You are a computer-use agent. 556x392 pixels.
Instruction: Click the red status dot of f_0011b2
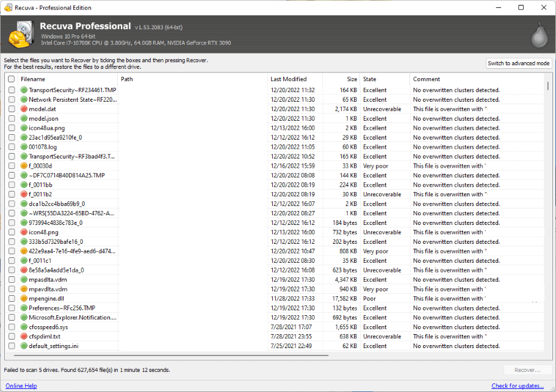[24, 194]
